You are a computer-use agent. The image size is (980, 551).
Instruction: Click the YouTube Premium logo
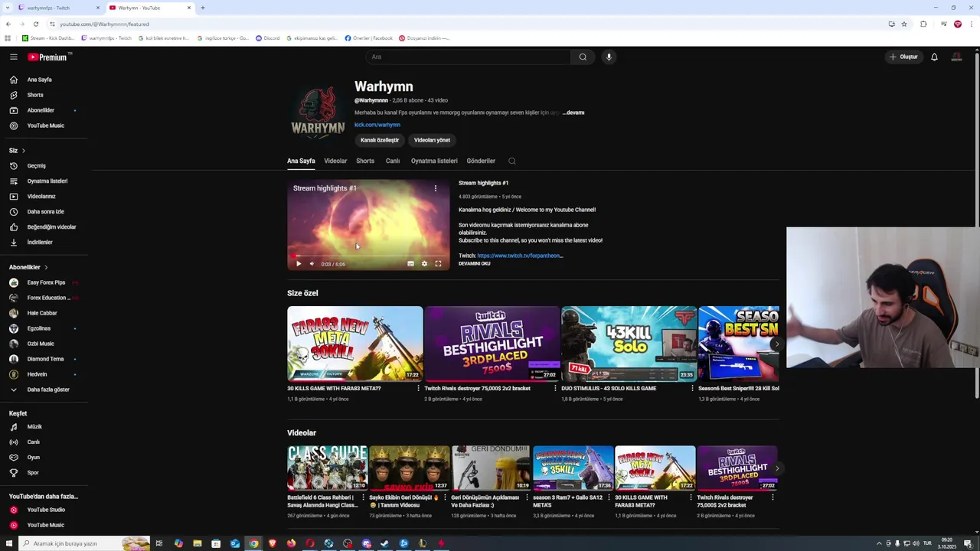click(x=48, y=57)
